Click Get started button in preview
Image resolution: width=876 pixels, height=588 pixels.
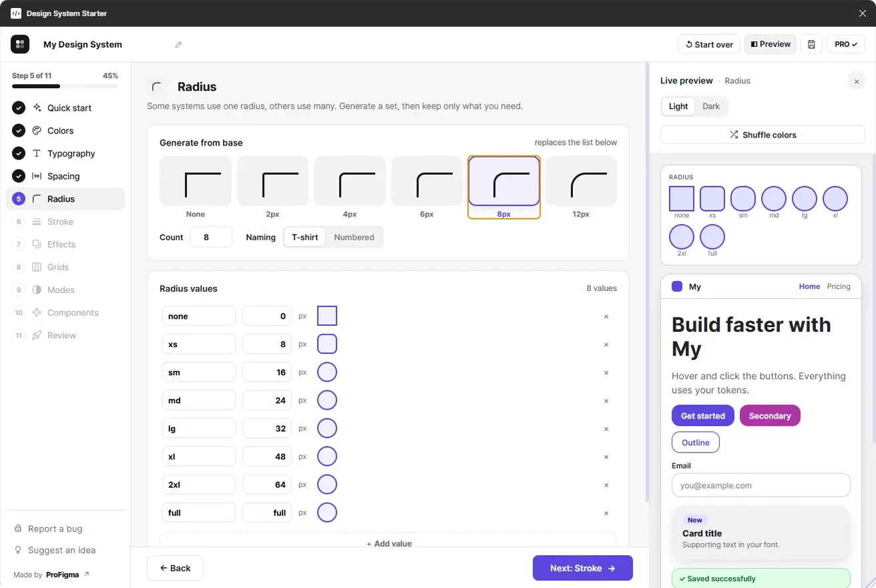click(x=703, y=416)
